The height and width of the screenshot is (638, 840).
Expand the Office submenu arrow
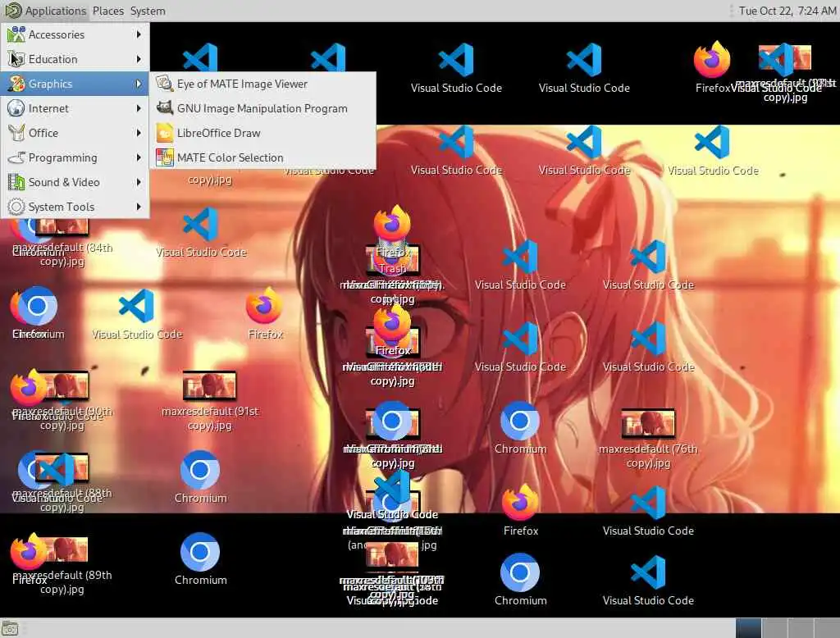coord(139,133)
